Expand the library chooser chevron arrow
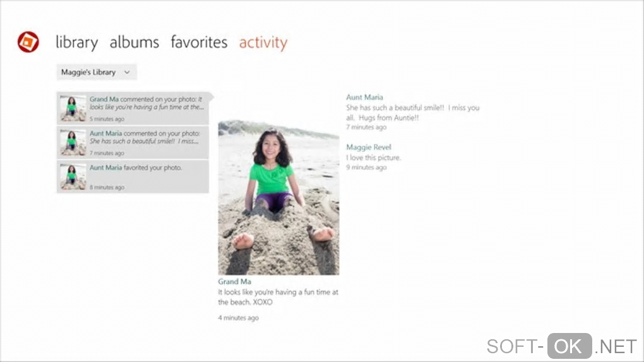Image resolution: width=644 pixels, height=362 pixels. [127, 73]
